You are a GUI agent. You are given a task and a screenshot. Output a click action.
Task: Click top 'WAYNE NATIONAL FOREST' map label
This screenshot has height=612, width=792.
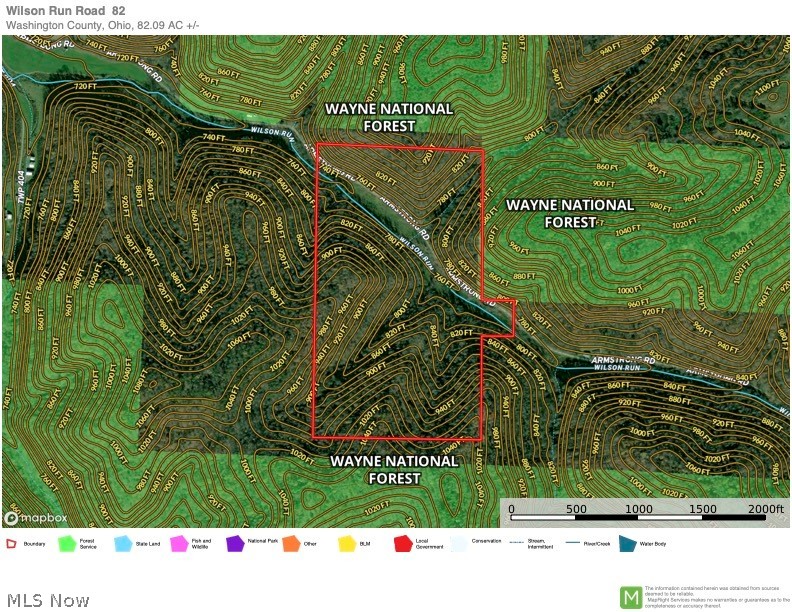pyautogui.click(x=389, y=117)
